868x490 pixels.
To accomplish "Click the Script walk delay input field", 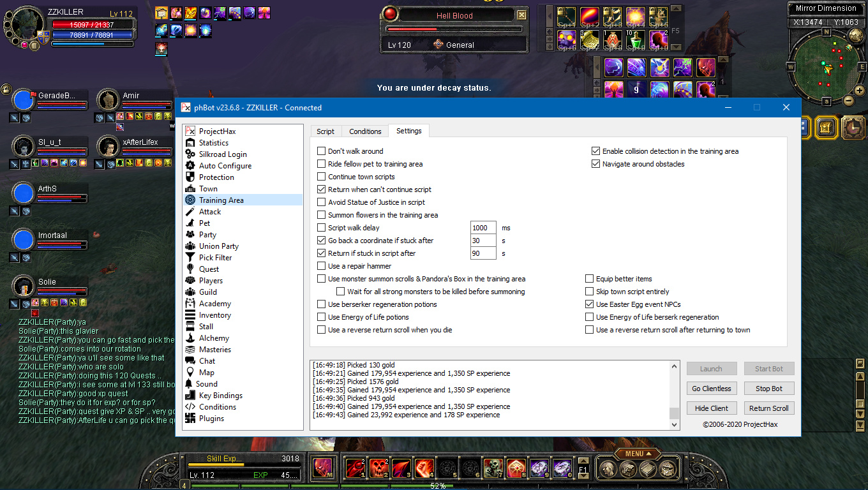I will [483, 228].
